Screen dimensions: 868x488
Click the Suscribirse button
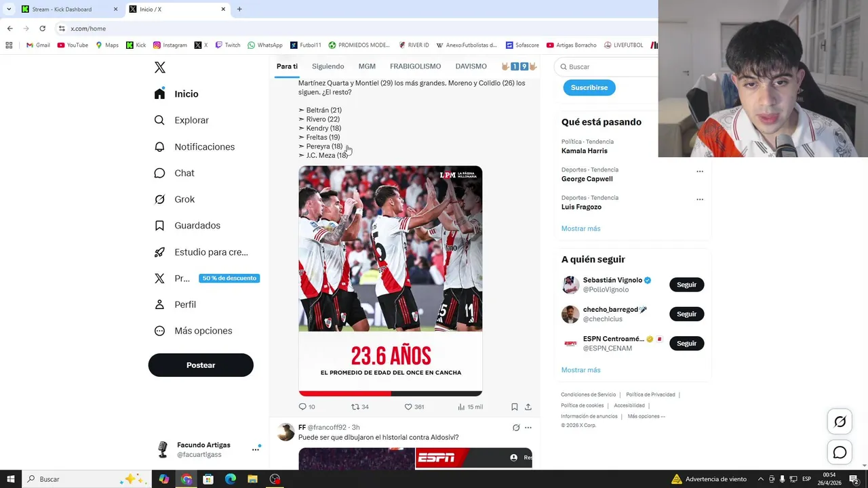point(589,87)
